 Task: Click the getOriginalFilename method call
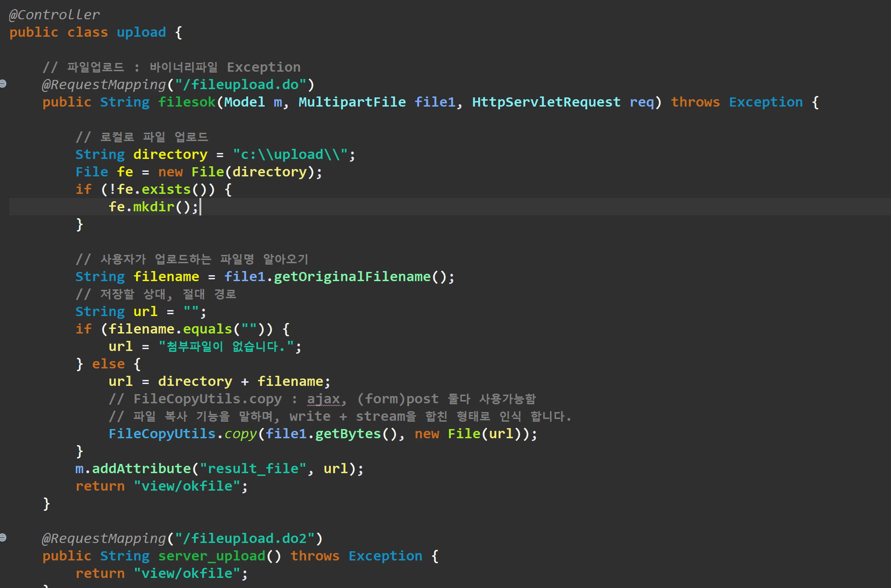coord(352,277)
